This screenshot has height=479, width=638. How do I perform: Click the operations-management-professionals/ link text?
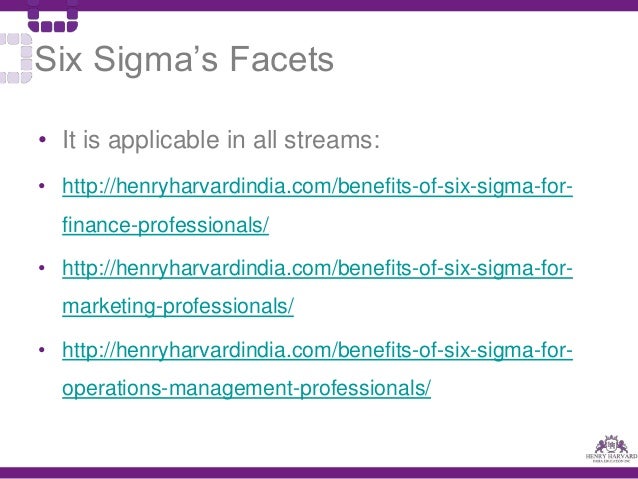click(247, 388)
